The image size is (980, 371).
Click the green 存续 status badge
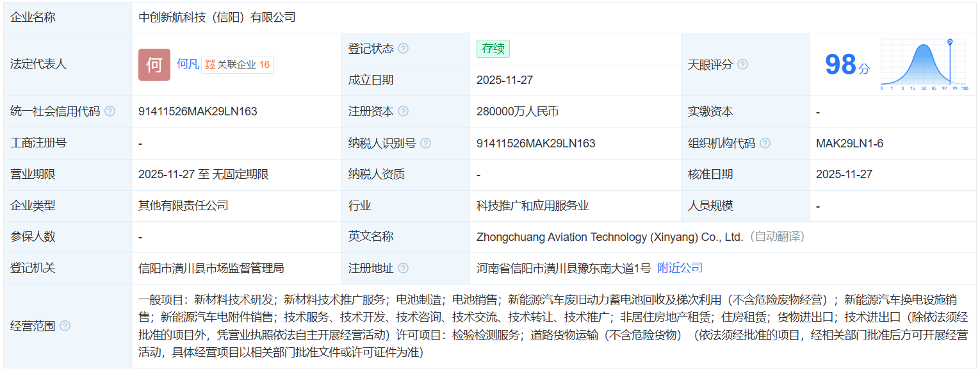click(x=493, y=49)
